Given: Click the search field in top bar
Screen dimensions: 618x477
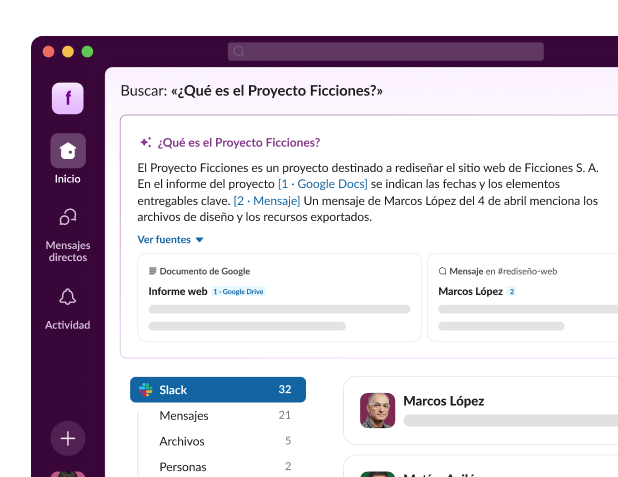Looking at the screenshot, I should coord(385,52).
